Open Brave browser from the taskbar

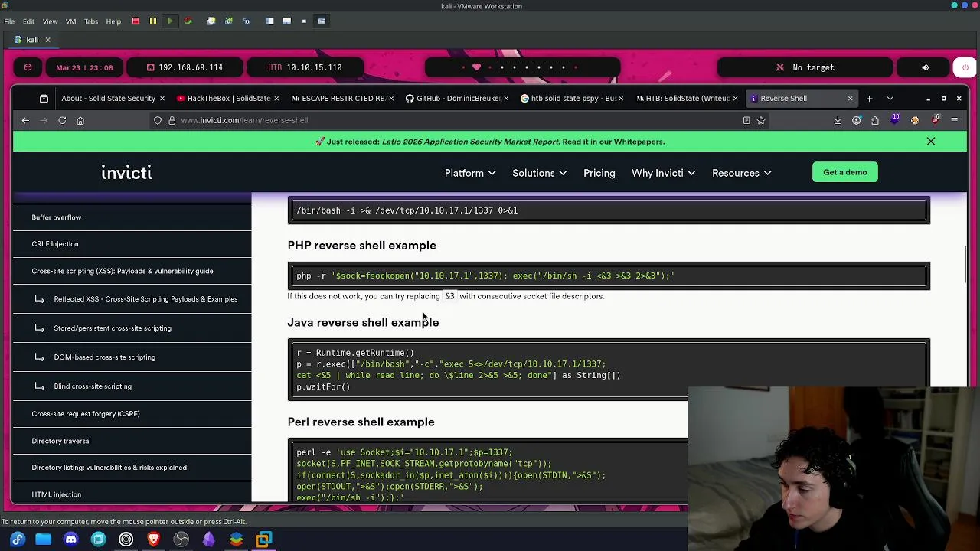tap(153, 540)
